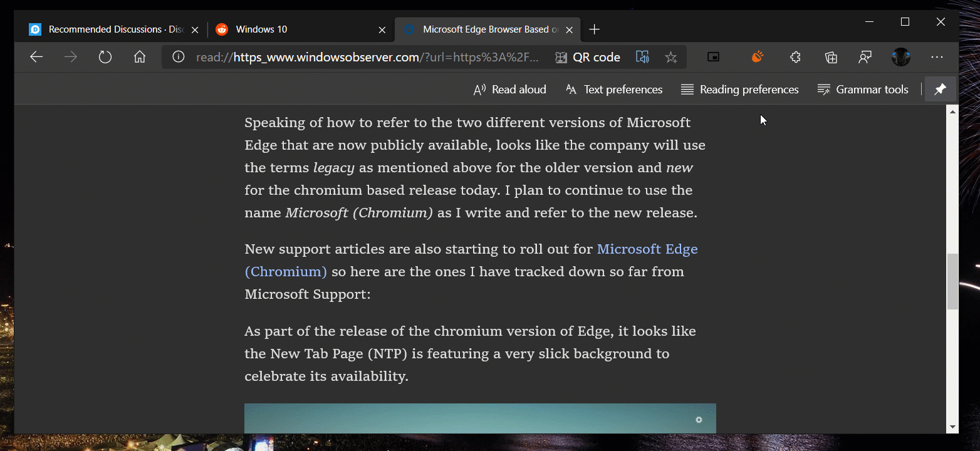Open the user profile avatar
The width and height of the screenshot is (980, 451).
901,58
